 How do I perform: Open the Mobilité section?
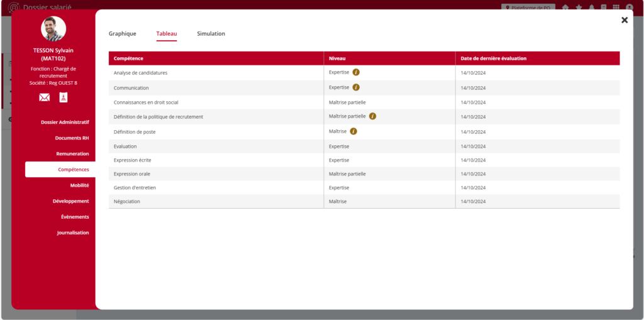point(79,185)
